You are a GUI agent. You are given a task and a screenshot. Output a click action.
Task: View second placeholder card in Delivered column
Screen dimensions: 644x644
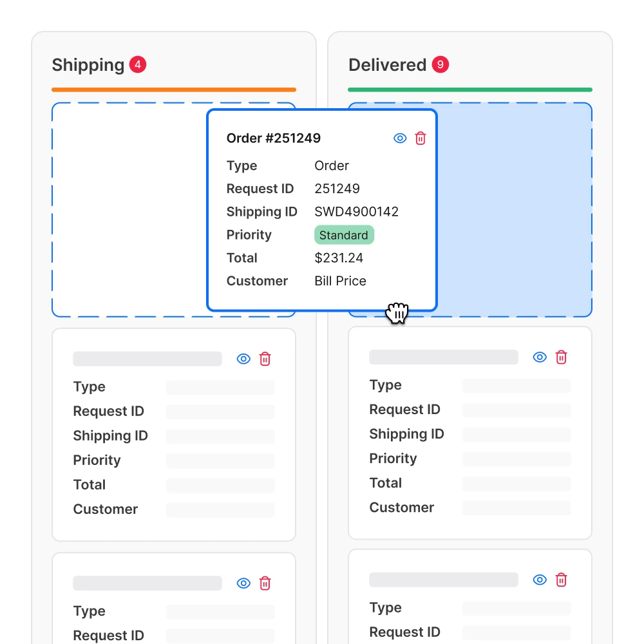point(540,580)
